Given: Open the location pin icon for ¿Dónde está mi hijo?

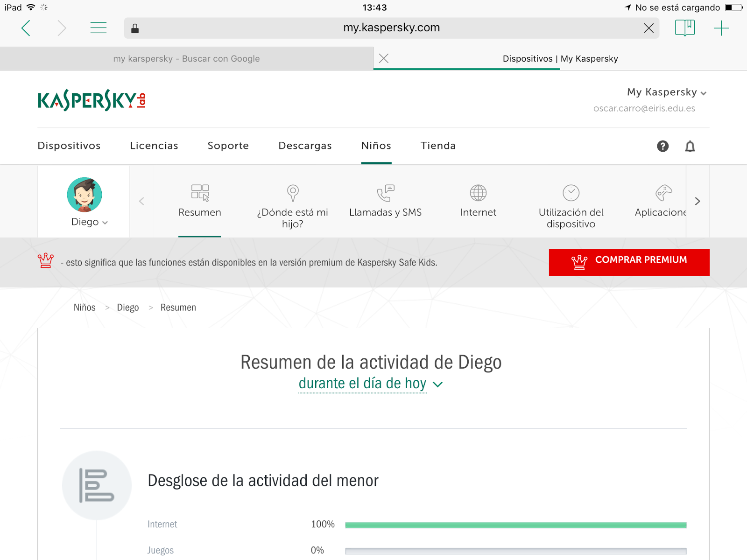Looking at the screenshot, I should (293, 193).
